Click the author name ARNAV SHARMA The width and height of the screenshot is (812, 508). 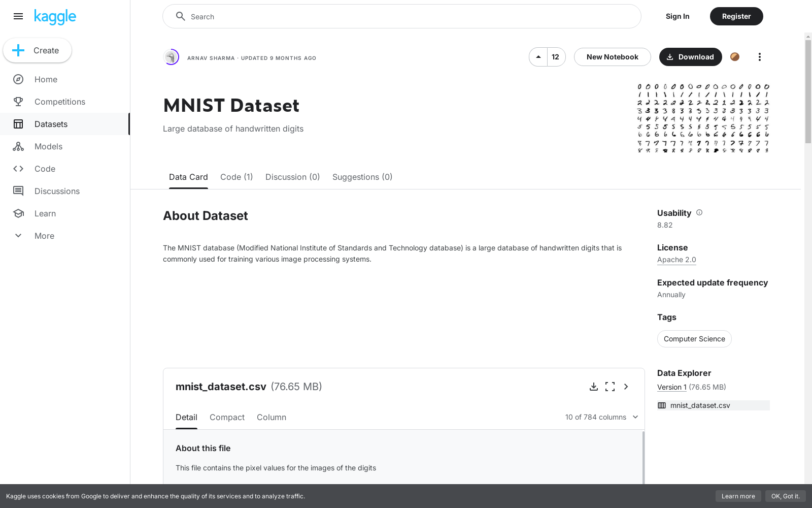tap(211, 58)
